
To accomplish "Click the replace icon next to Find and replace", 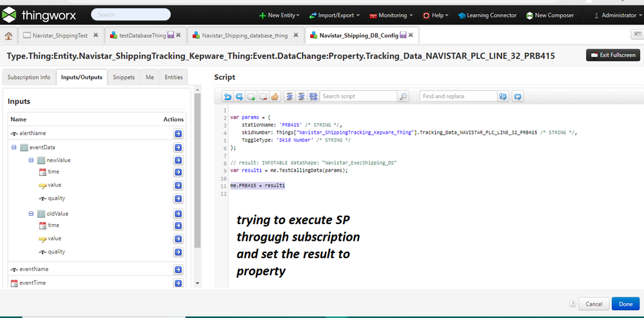I will [x=503, y=97].
